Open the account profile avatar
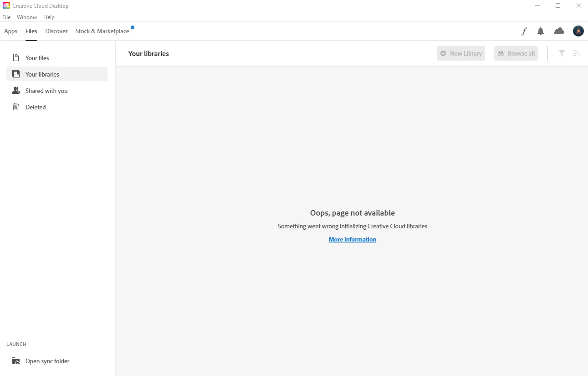 [578, 31]
